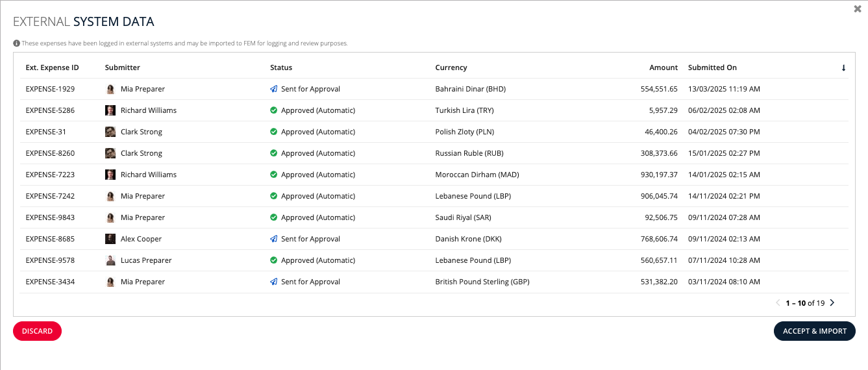Sort by the Amount column header

[663, 68]
